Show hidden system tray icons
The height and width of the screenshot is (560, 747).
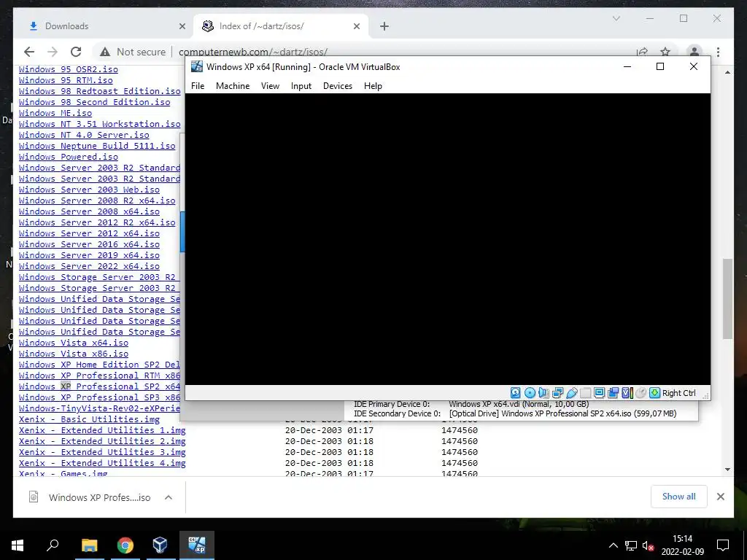613,545
